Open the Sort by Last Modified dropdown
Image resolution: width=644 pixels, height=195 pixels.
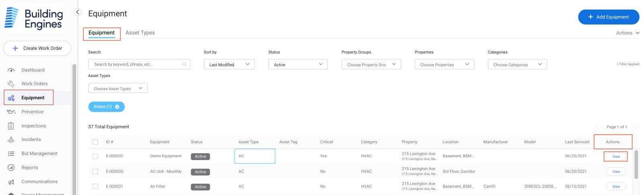(229, 64)
